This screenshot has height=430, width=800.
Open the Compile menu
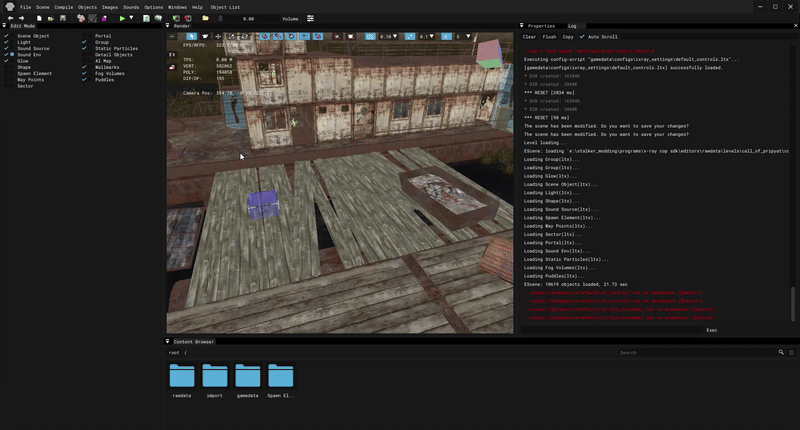coord(63,7)
